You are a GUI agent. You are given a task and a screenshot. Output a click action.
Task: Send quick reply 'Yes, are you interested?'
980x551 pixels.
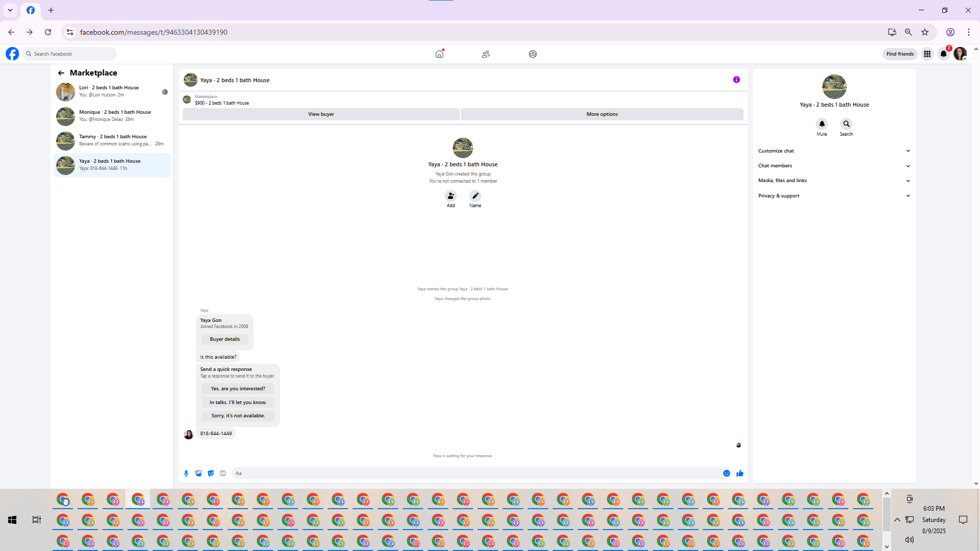coord(238,389)
